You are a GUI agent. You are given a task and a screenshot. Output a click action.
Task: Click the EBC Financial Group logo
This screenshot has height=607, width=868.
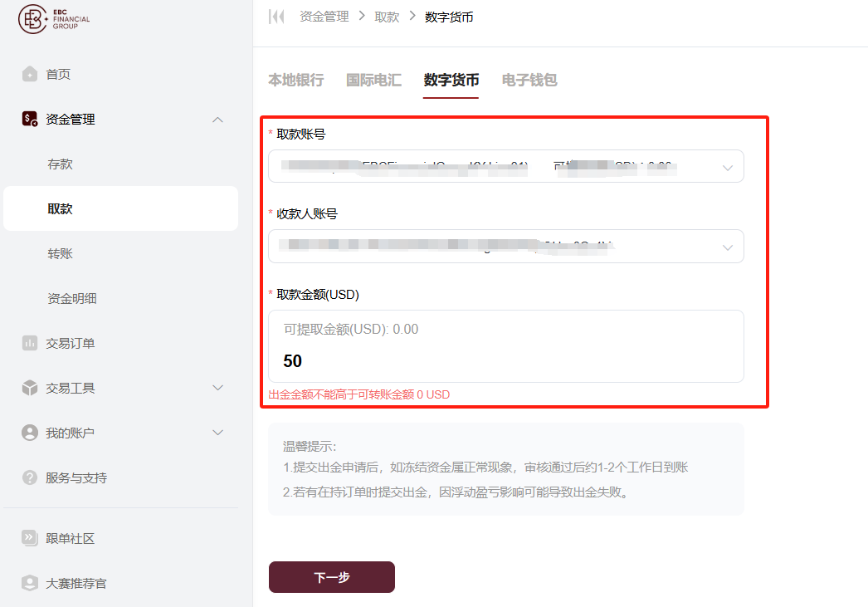pyautogui.click(x=54, y=19)
